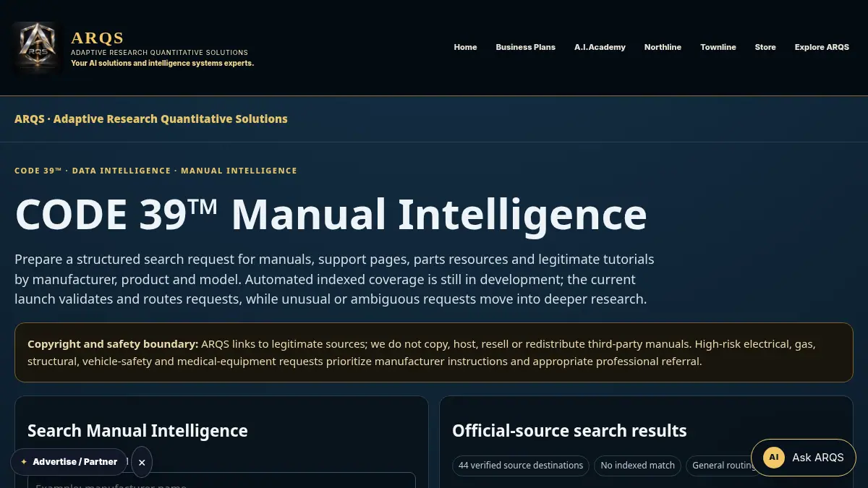Screen dimensions: 868x488
Task: Open the Ask ARQS chat
Action: pos(803,457)
